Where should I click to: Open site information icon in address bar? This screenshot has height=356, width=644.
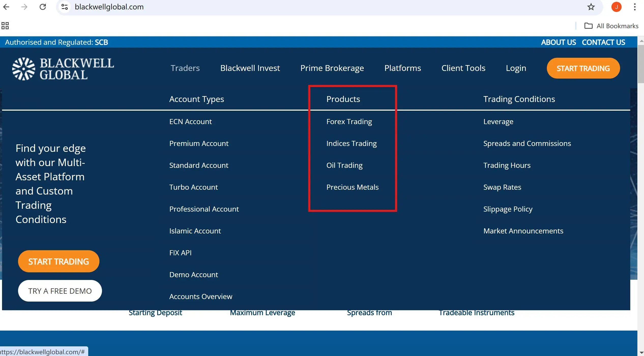point(65,7)
